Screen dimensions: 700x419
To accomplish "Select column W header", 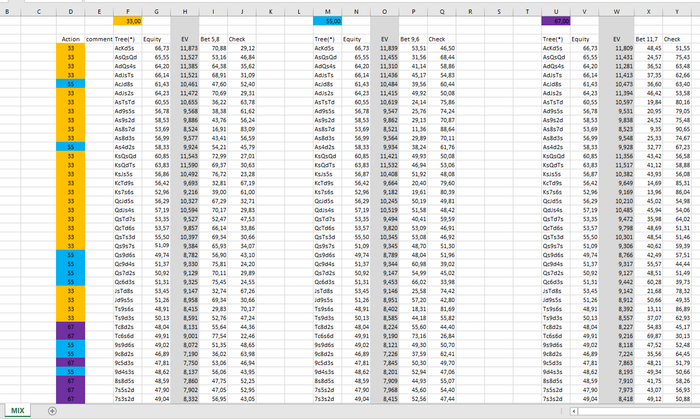I will [x=617, y=12].
